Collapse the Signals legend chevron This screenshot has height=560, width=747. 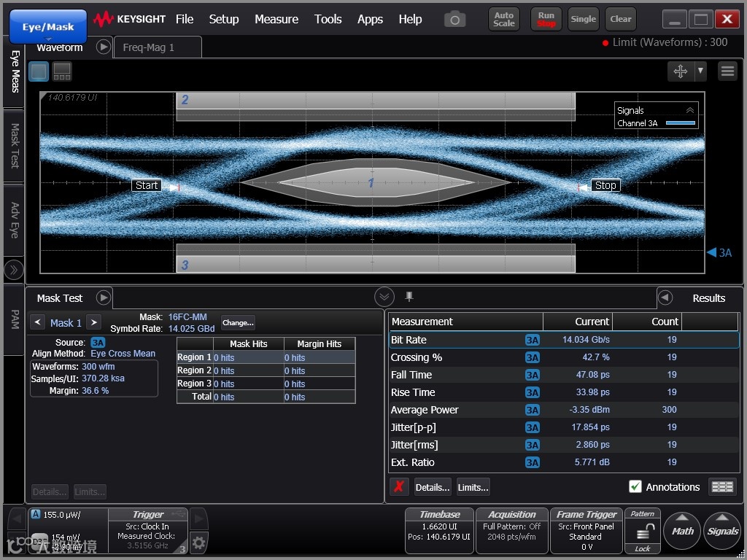pos(689,110)
